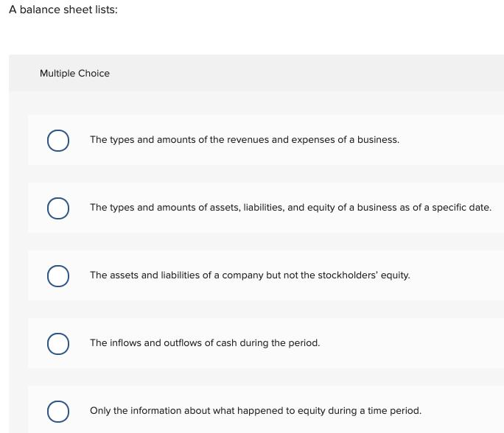Select the radio button for revenues and expenses

pyautogui.click(x=58, y=140)
